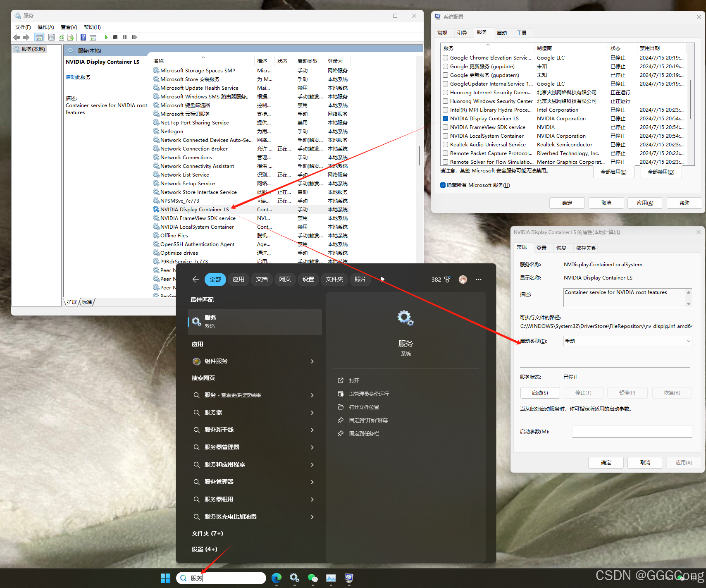Click the Restart Service toolbar icon
Screen dimensions: 706x588
pos(134,37)
